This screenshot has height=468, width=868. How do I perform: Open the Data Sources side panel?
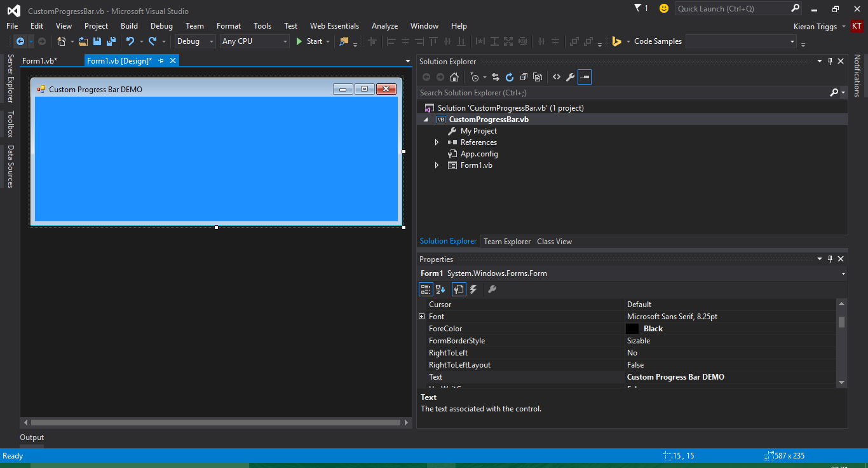[x=10, y=167]
